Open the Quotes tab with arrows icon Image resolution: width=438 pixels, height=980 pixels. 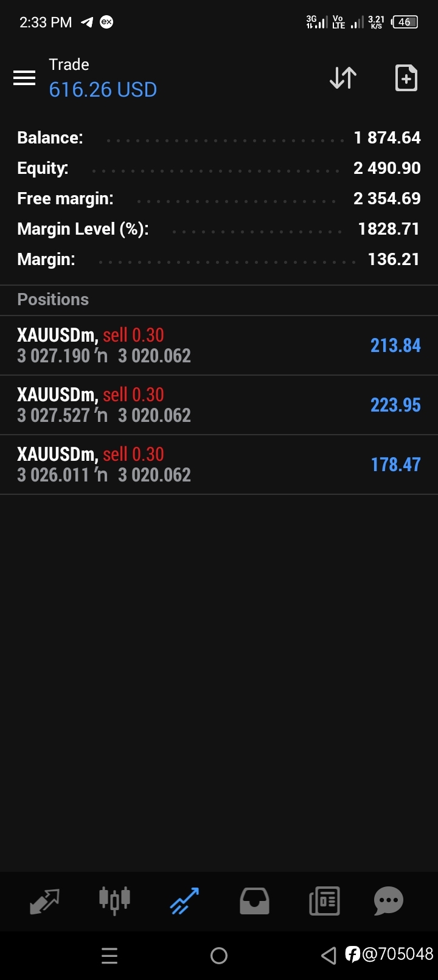click(44, 901)
